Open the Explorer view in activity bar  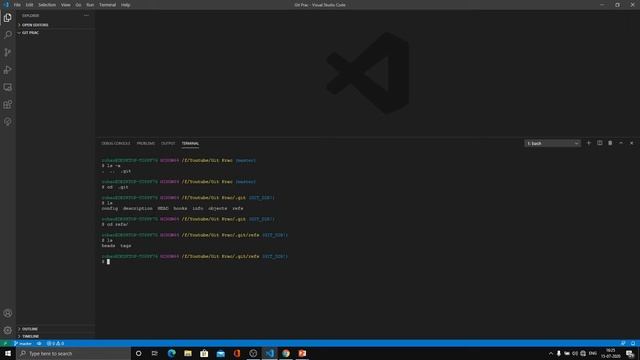point(8,18)
